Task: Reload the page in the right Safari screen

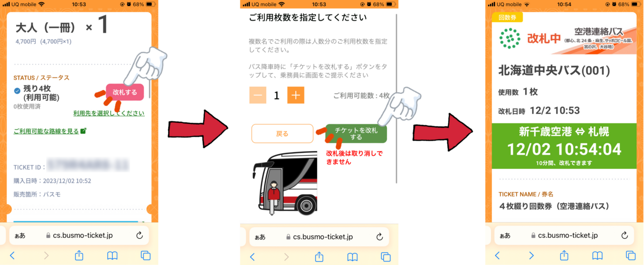Action: [625, 235]
